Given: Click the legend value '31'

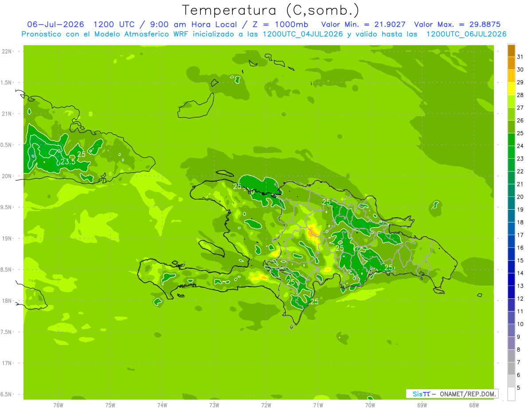Looking at the screenshot, I should [x=520, y=57].
